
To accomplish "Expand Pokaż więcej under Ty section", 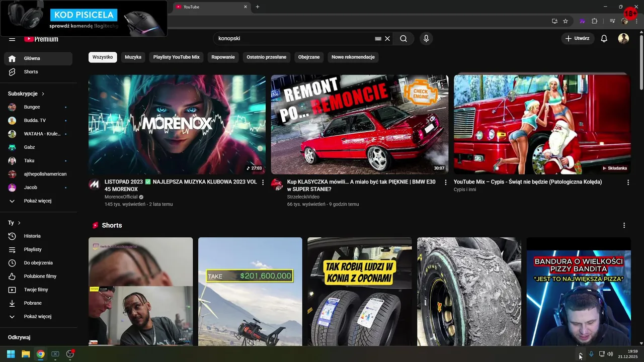I will click(38, 317).
